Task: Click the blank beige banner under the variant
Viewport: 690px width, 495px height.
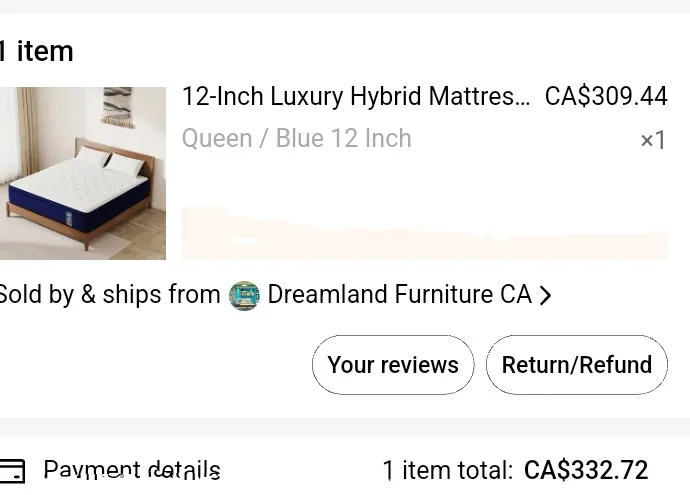Action: pyautogui.click(x=425, y=234)
